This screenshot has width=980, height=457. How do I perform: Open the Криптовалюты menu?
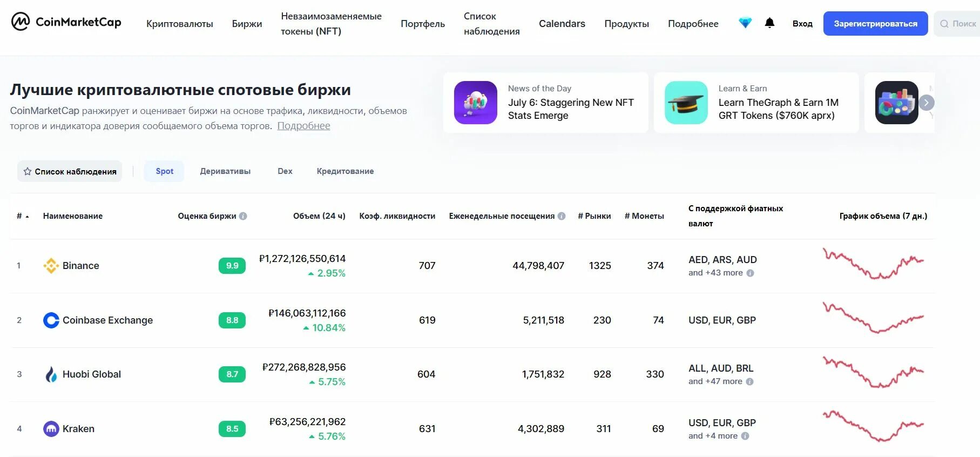coord(180,24)
